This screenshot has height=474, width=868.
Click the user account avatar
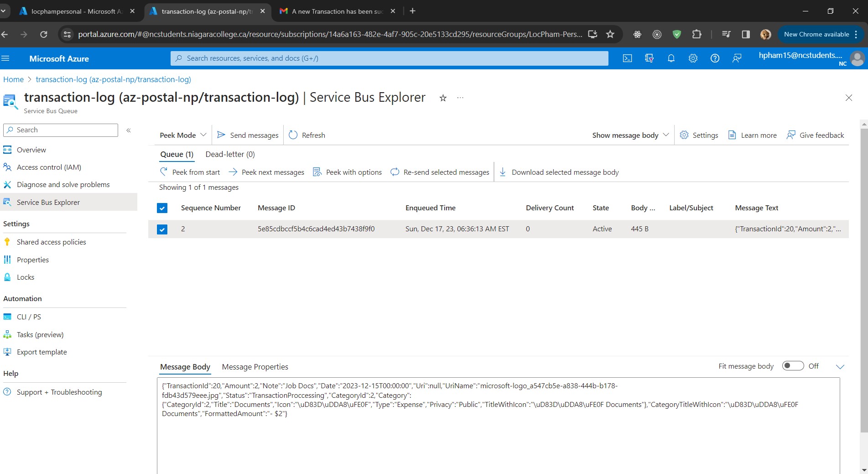tap(858, 58)
